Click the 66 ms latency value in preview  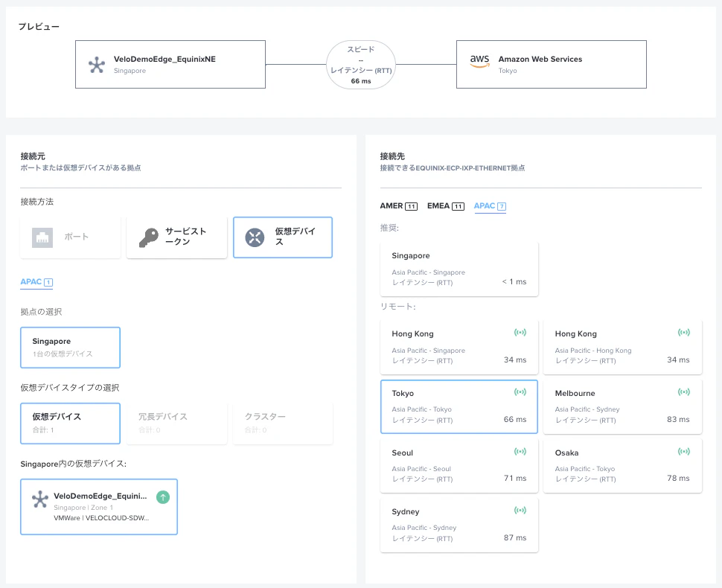tap(361, 81)
